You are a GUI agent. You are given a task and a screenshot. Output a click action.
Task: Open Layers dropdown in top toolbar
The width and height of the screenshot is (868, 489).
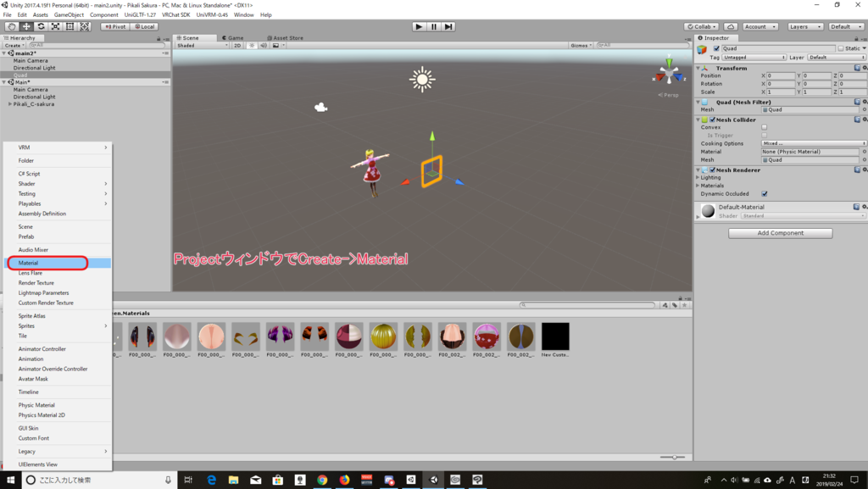[x=805, y=26]
